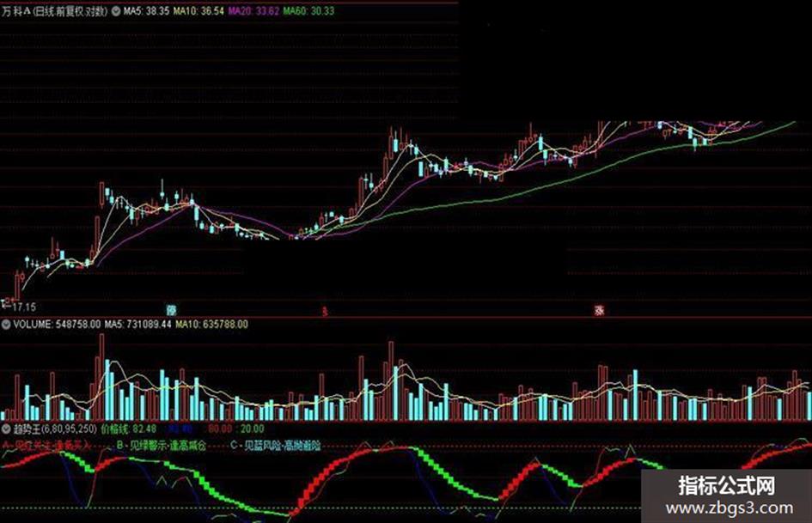The width and height of the screenshot is (812, 523).
Task: Click the red $ event marker icon
Action: click(325, 311)
